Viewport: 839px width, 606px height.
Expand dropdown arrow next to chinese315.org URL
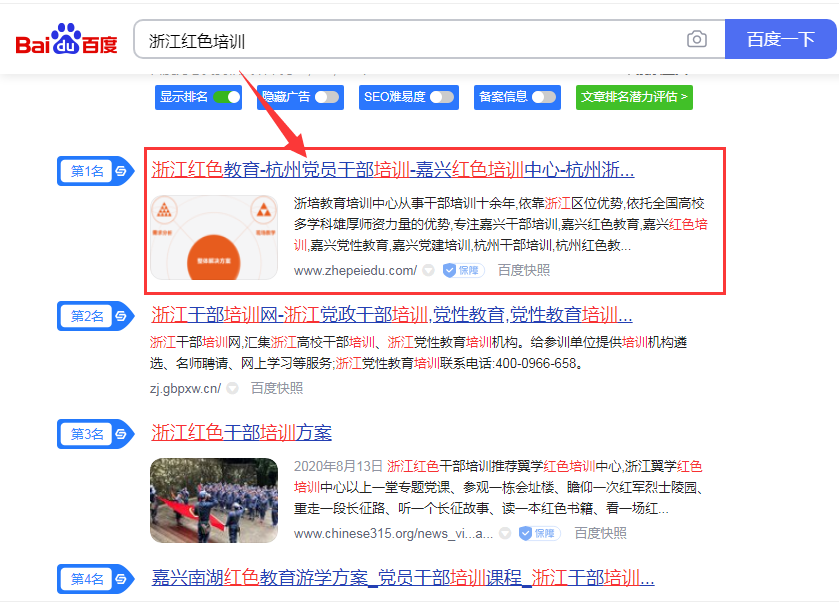click(505, 533)
